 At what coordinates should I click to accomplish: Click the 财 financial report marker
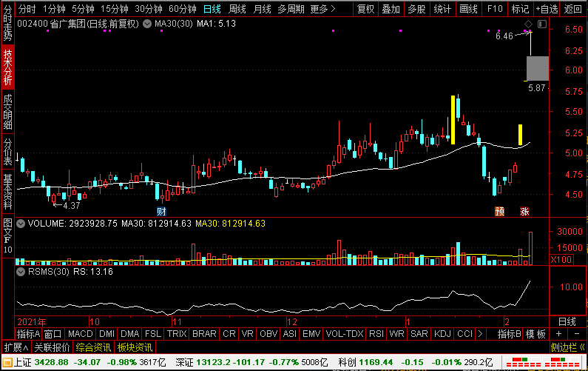[161, 211]
